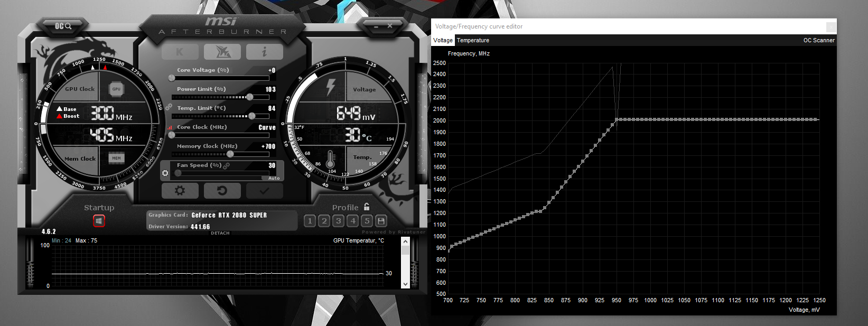Select profile slot 4
This screenshot has width=868, height=326.
[x=353, y=221]
